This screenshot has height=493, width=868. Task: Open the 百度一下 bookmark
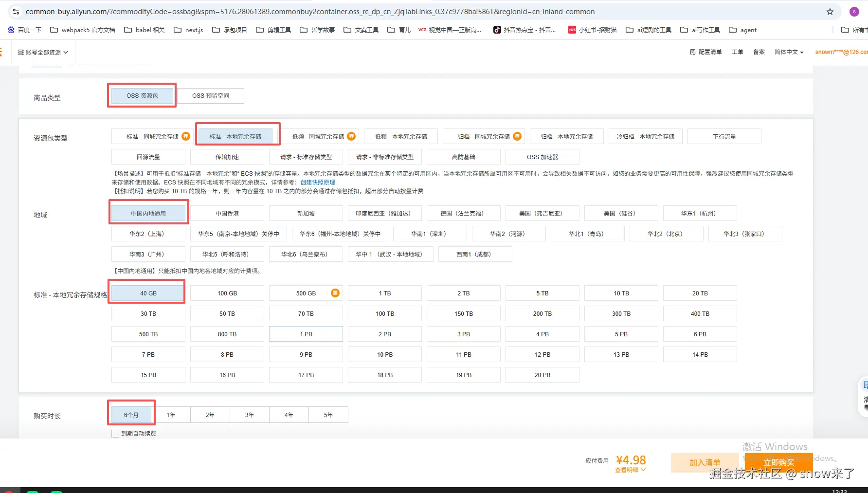pyautogui.click(x=24, y=30)
